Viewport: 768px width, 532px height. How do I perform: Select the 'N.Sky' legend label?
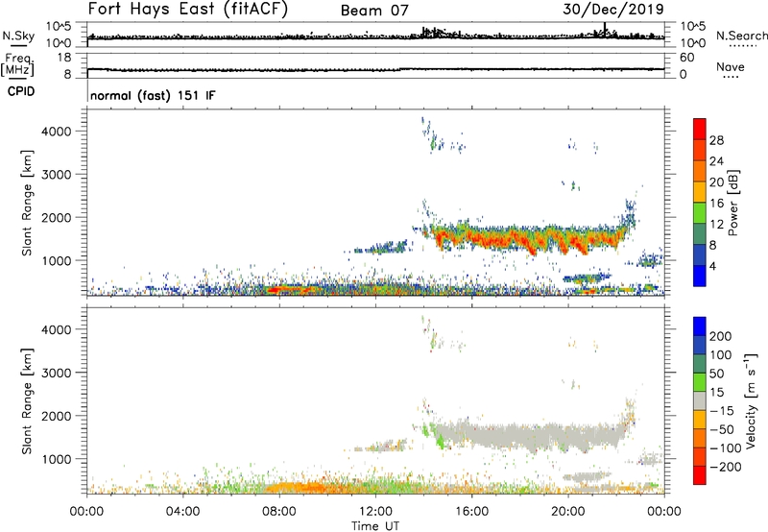point(18,36)
